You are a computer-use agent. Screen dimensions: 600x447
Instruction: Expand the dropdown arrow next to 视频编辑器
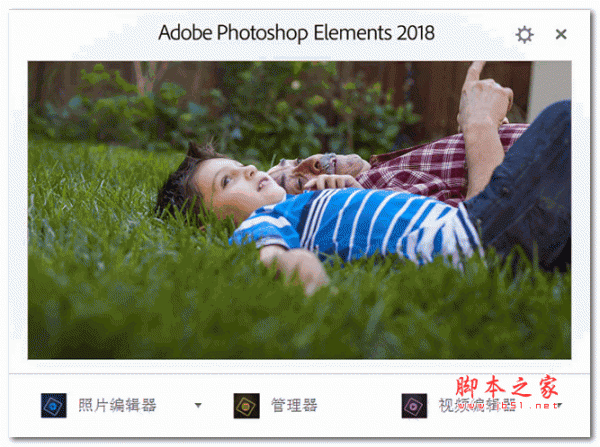point(559,405)
